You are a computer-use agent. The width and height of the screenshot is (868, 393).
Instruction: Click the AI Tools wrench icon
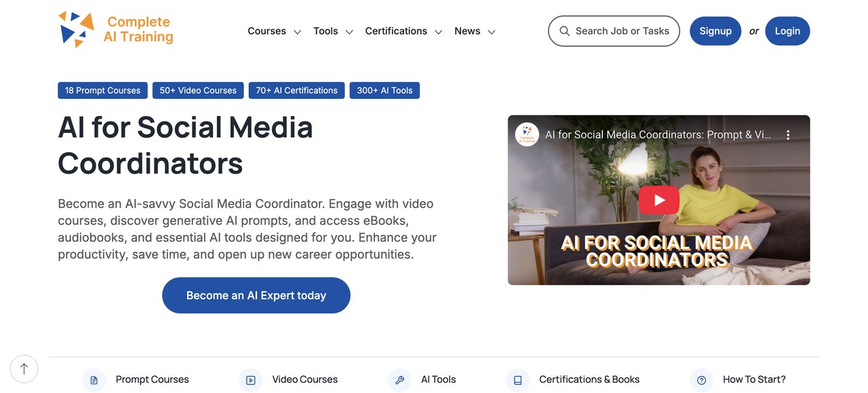click(x=399, y=380)
